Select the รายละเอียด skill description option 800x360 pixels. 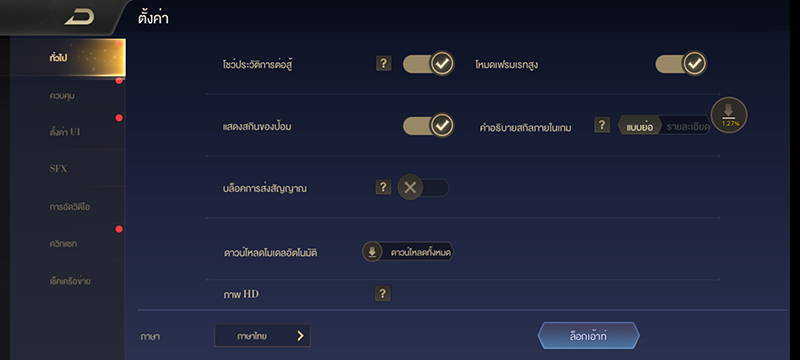(x=687, y=127)
